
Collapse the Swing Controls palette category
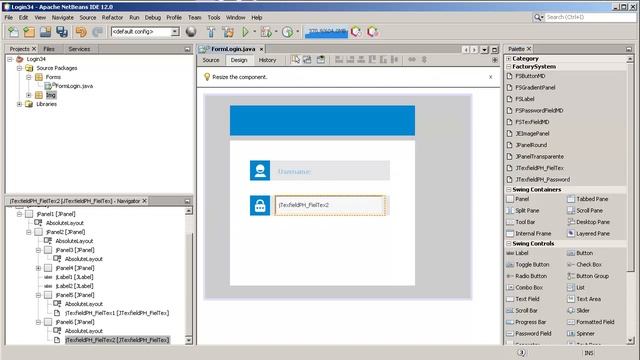509,243
